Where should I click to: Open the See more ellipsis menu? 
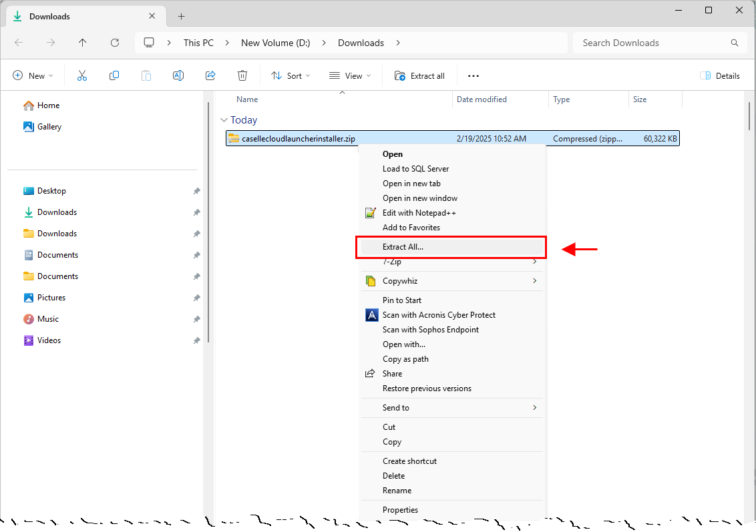(x=474, y=76)
